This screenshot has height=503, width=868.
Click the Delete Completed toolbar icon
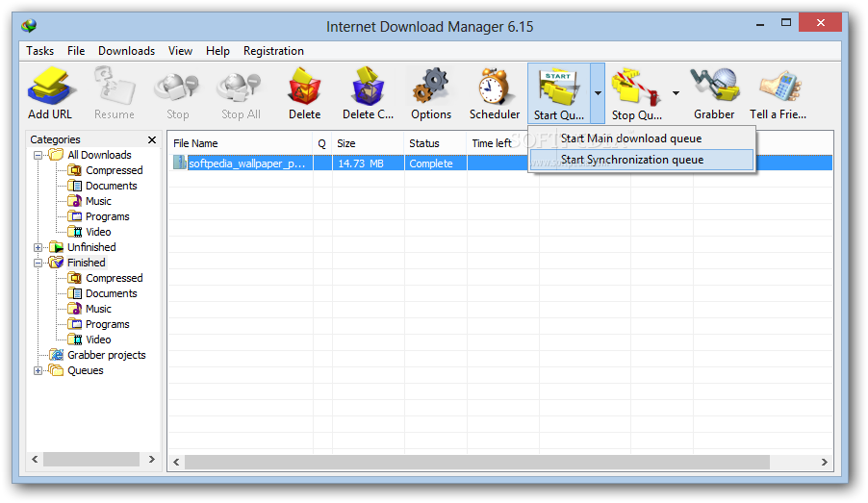tap(369, 86)
